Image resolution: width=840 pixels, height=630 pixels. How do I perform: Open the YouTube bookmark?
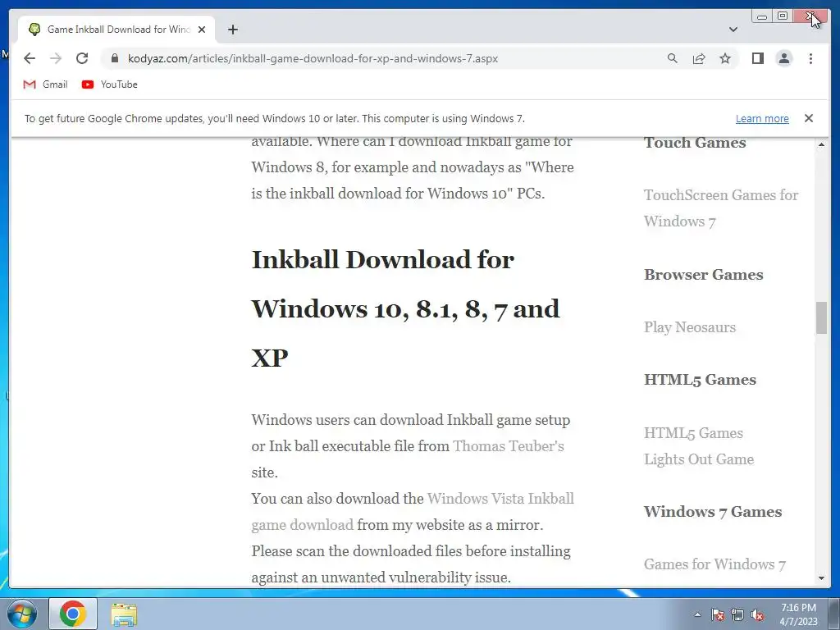click(109, 84)
